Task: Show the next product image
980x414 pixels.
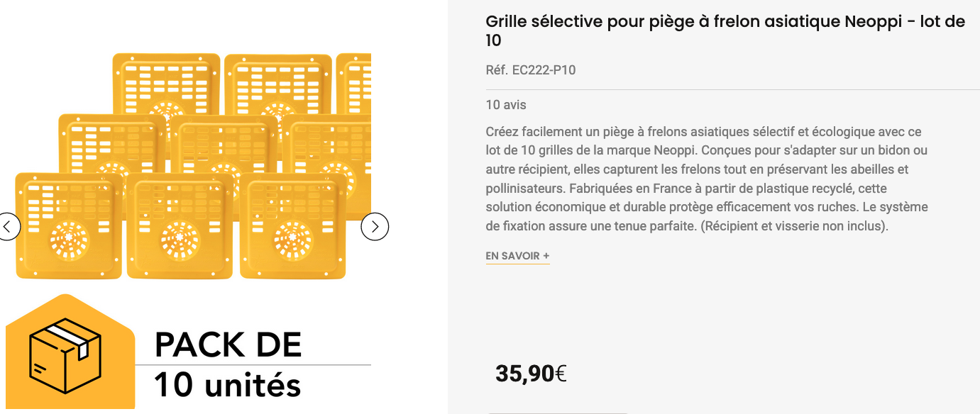Action: coord(375,227)
